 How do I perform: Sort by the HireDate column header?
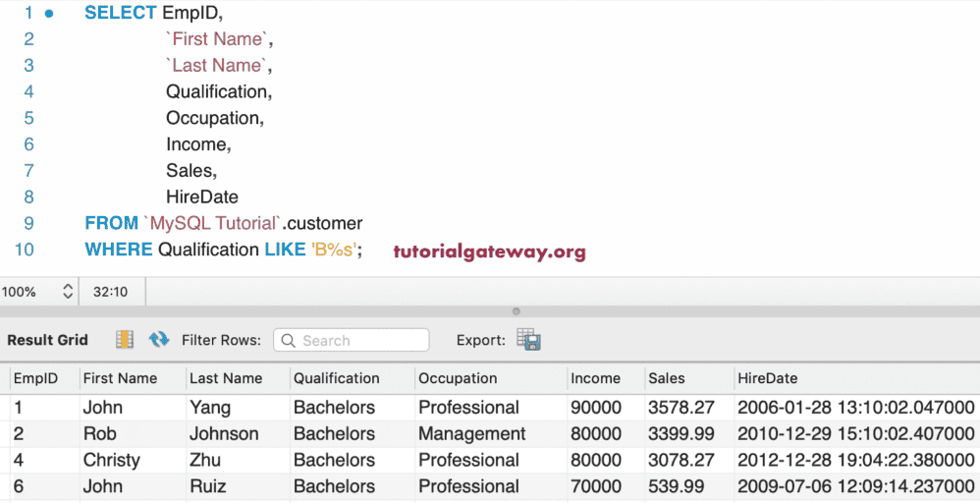point(768,378)
